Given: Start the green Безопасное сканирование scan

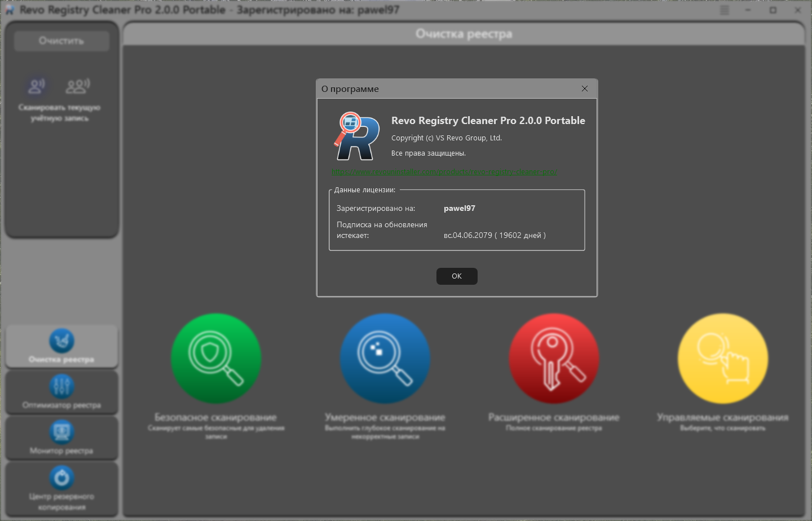Looking at the screenshot, I should tap(216, 359).
